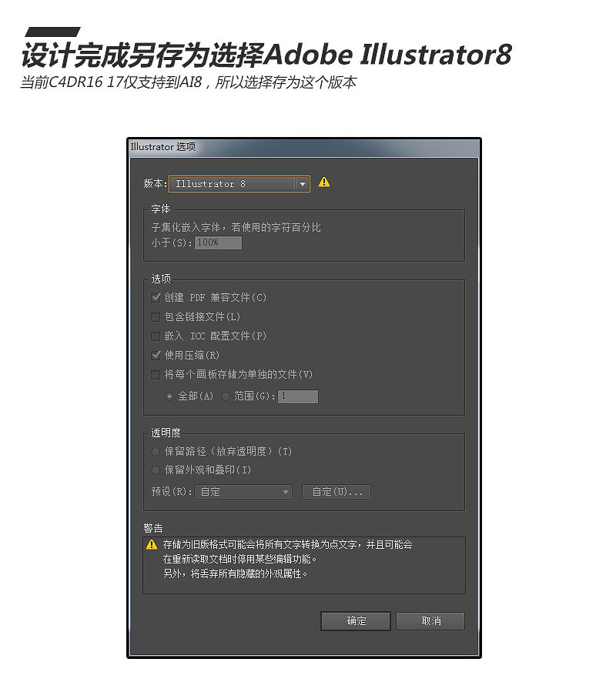
Task: Click warning text 另外，将丢弃所有隐藏的外观属性
Action: pyautogui.click(x=236, y=574)
